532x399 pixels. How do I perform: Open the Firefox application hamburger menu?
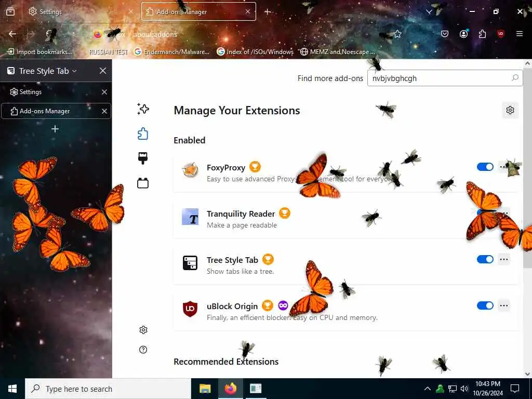(x=520, y=34)
